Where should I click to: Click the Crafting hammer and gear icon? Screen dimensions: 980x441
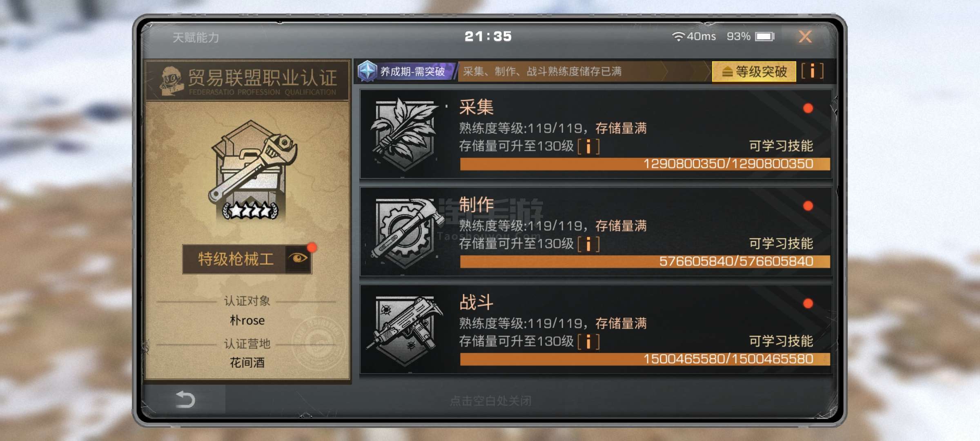405,232
